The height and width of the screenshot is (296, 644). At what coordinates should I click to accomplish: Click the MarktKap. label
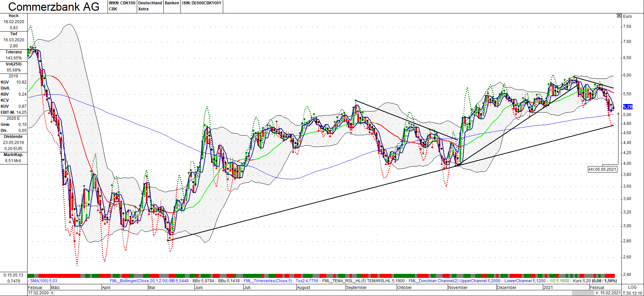pos(13,155)
